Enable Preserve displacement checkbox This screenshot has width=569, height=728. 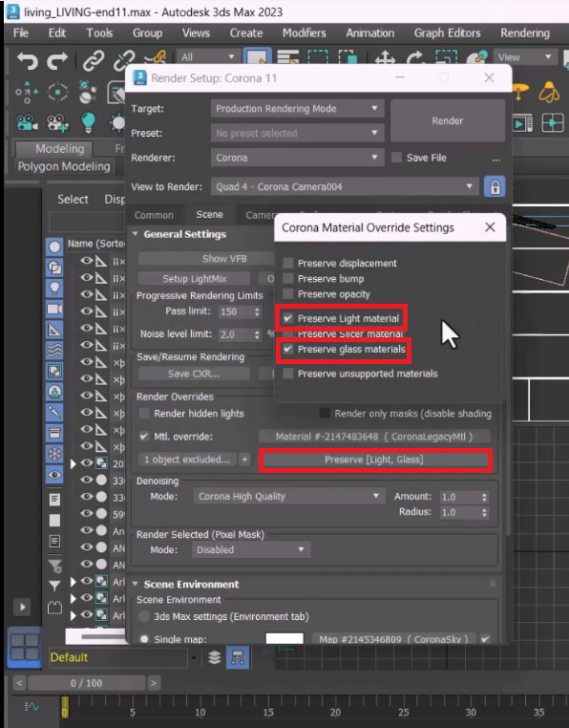[288, 264]
